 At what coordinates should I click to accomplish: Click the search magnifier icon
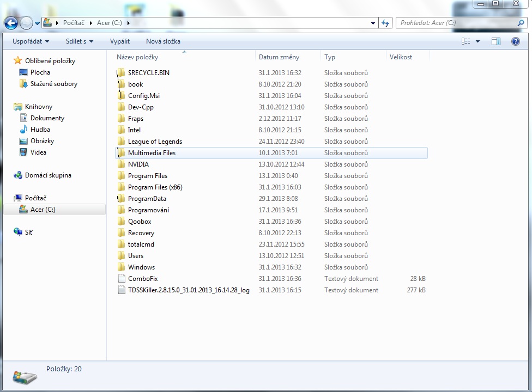(x=521, y=23)
